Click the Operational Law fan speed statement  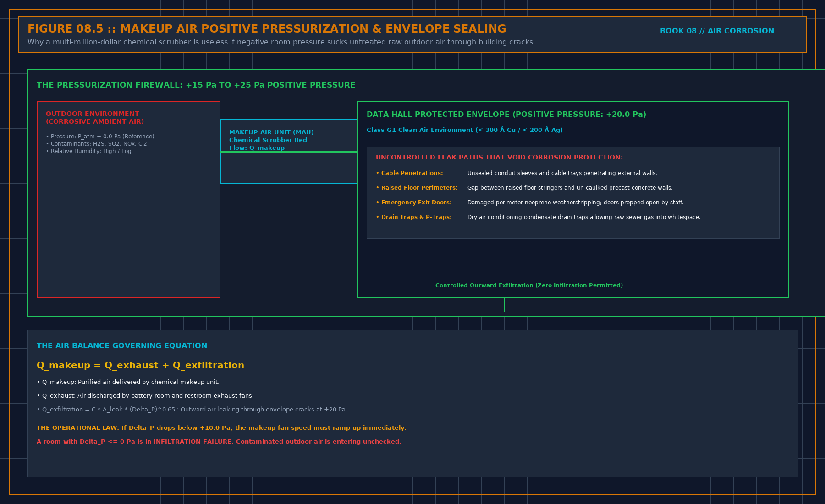click(221, 428)
